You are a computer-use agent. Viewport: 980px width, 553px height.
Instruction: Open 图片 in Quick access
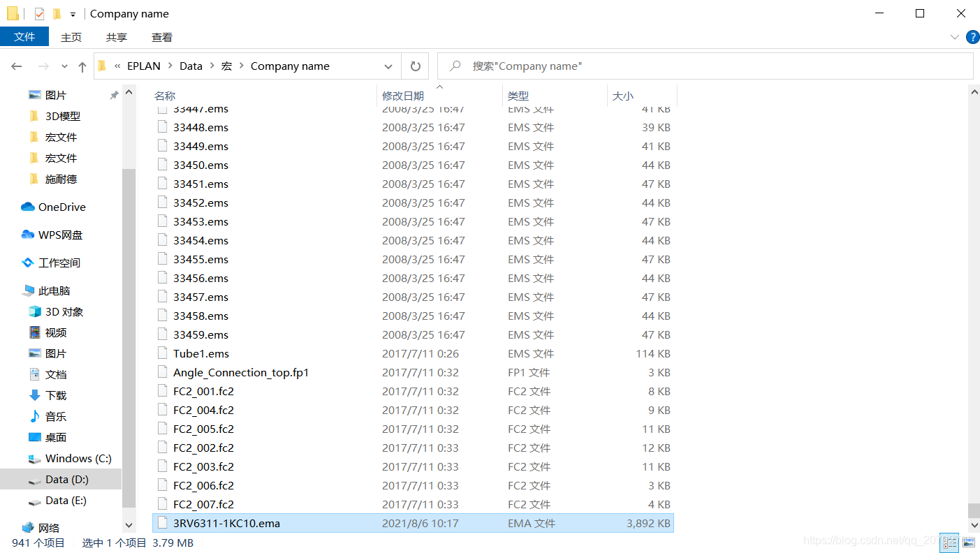(55, 95)
